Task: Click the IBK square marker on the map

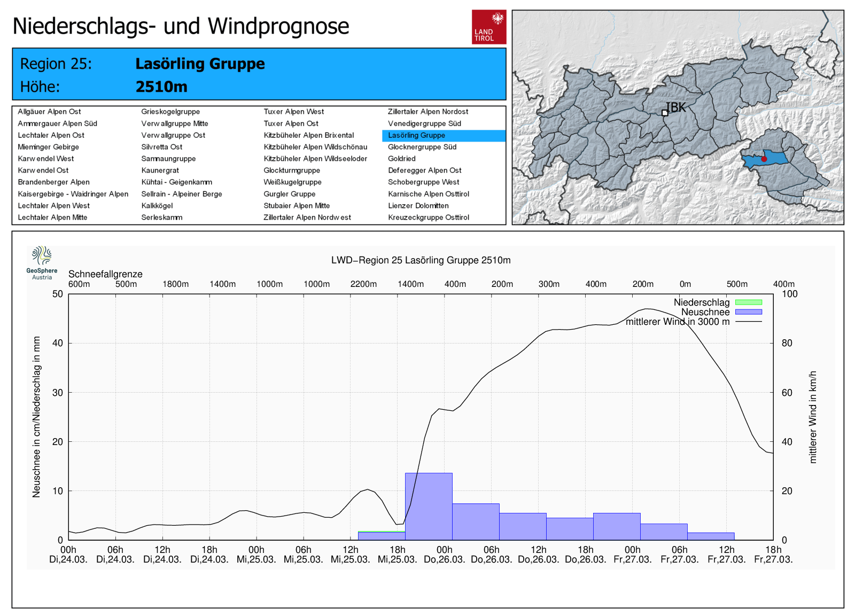Action: 665,113
